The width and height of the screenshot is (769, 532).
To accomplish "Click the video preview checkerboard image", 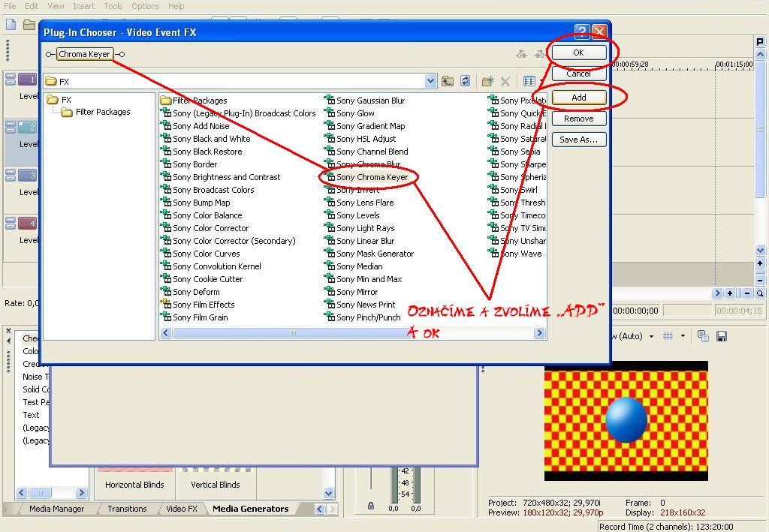I will pos(626,420).
